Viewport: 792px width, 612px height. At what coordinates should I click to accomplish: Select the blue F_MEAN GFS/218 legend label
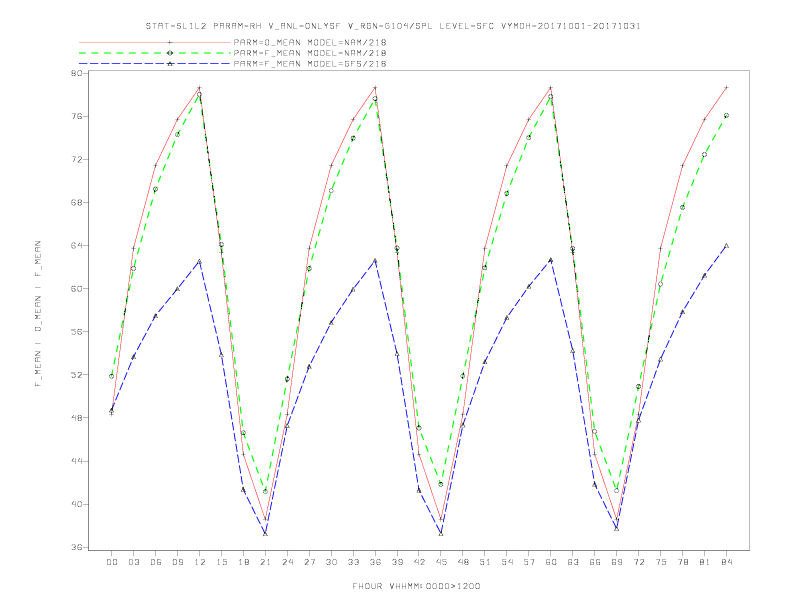click(x=310, y=64)
